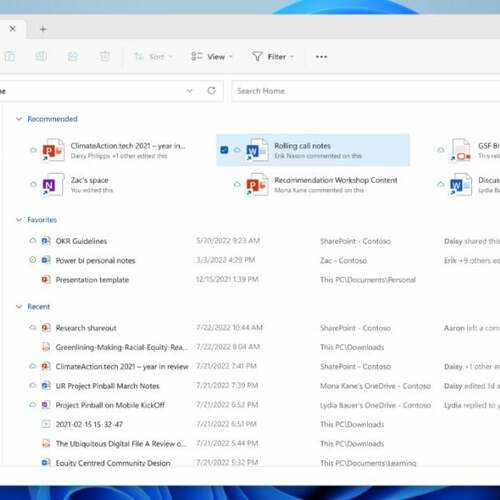Select 'UR Project Pinball March Notes' file name
This screenshot has width=500, height=500.
click(107, 386)
